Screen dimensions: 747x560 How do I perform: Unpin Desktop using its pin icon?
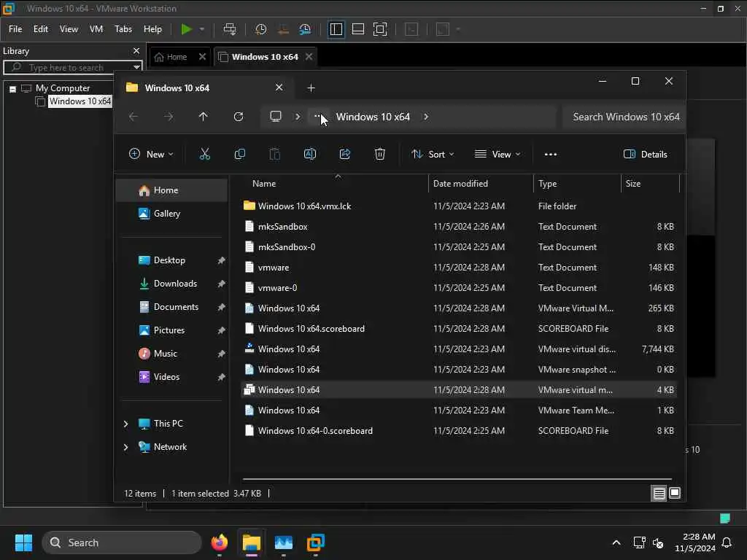coord(221,260)
